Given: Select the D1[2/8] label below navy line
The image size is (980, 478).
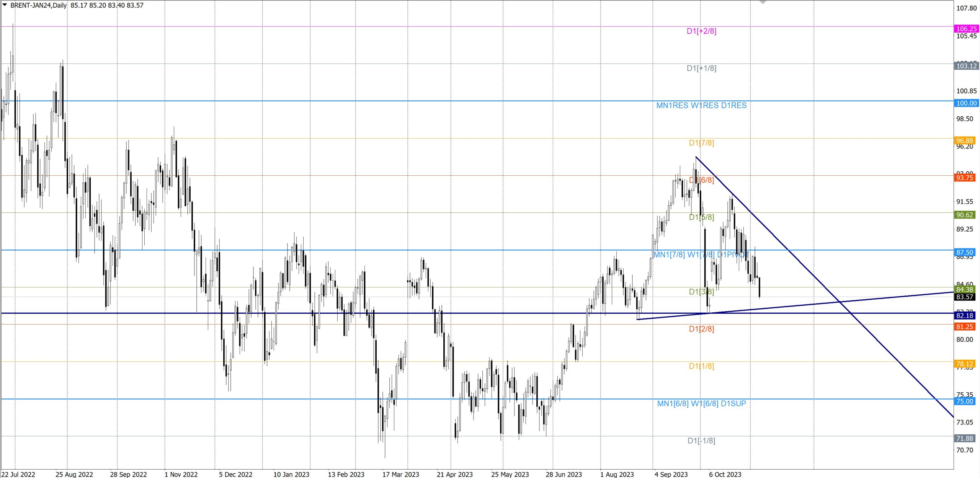Looking at the screenshot, I should pyautogui.click(x=701, y=329).
